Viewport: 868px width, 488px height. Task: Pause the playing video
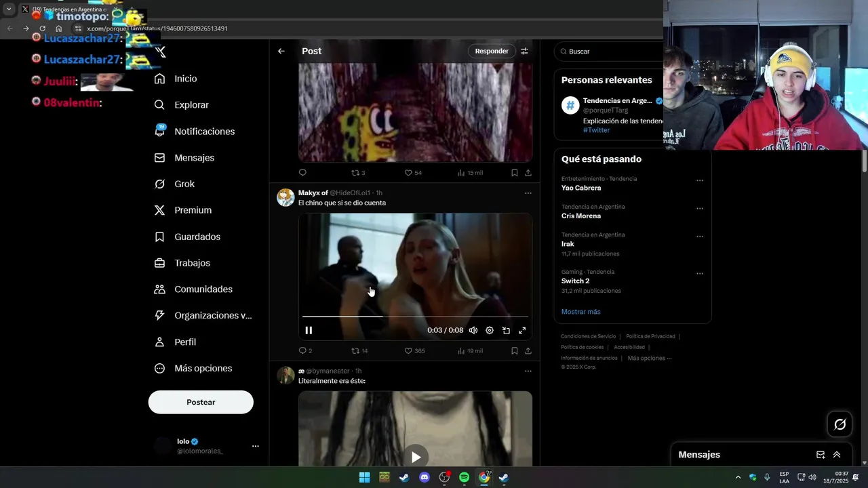click(x=309, y=330)
